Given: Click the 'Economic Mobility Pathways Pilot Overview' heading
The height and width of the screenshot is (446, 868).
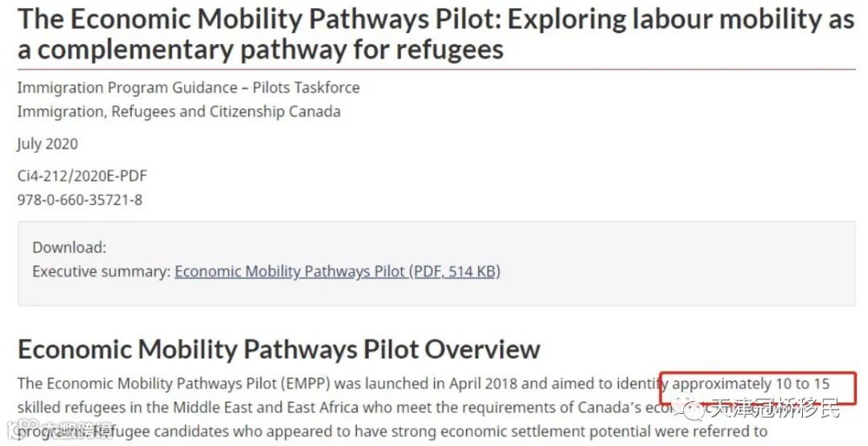Looking at the screenshot, I should (278, 350).
